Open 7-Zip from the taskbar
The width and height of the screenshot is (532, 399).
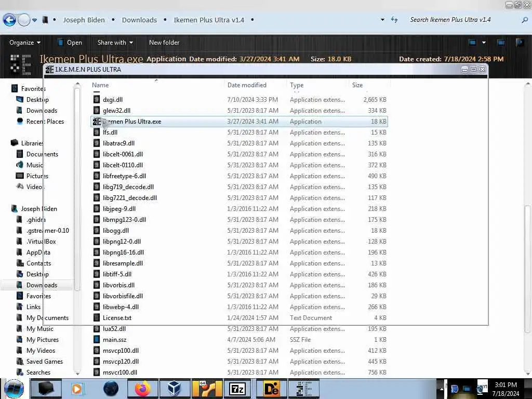tap(238, 389)
